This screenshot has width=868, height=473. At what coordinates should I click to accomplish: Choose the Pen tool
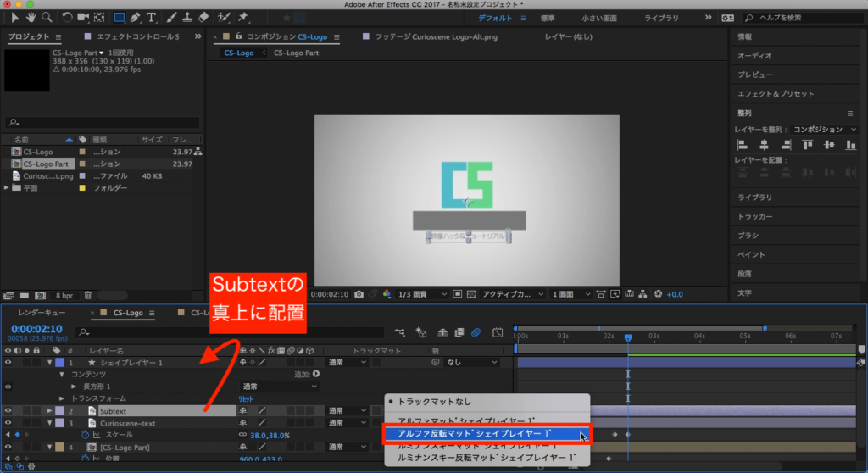(136, 17)
